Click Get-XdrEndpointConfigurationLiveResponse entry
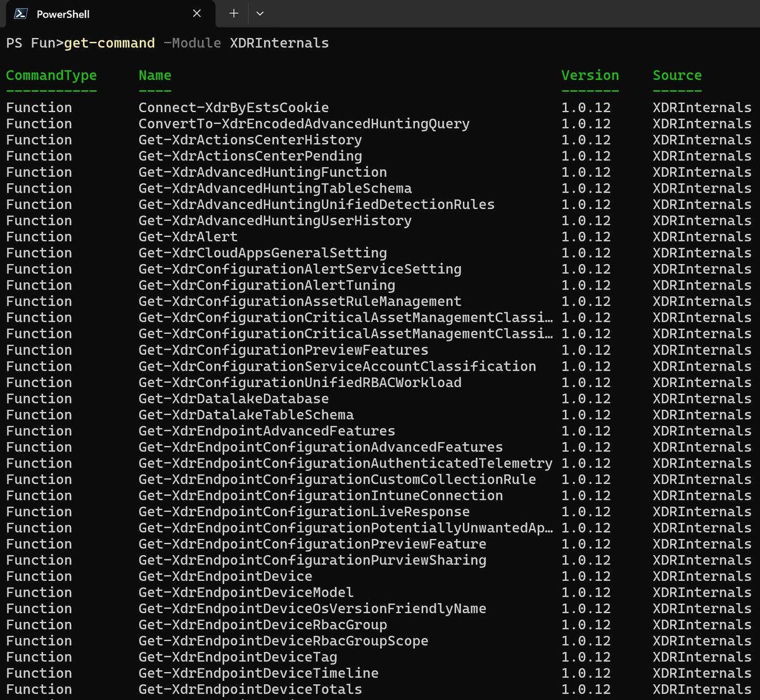 tap(304, 512)
